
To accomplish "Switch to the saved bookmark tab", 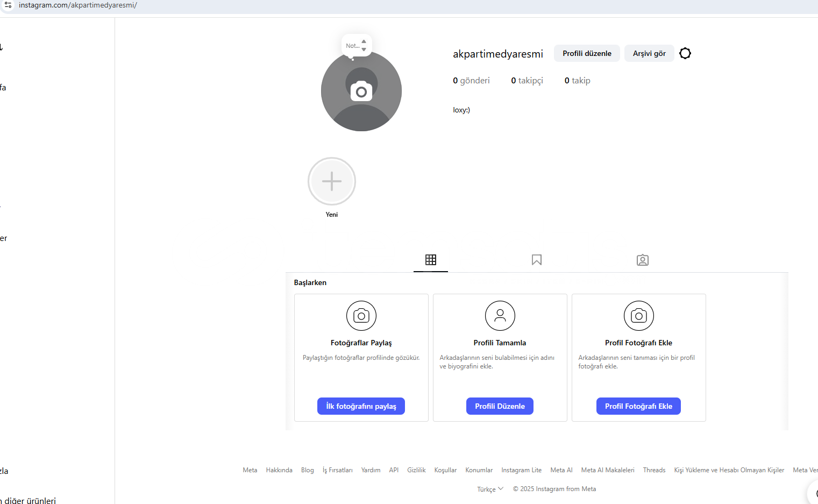I will 537,260.
